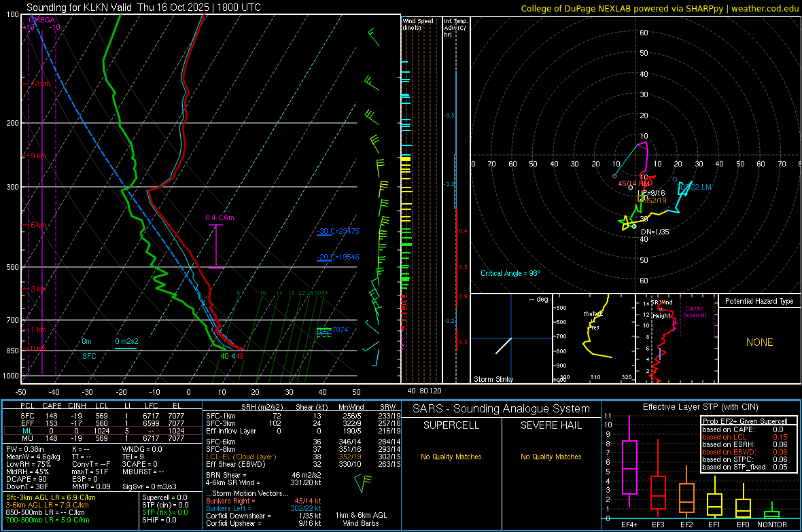
Task: Click the 8.4 C/km lapse rate label
Action: [x=220, y=217]
